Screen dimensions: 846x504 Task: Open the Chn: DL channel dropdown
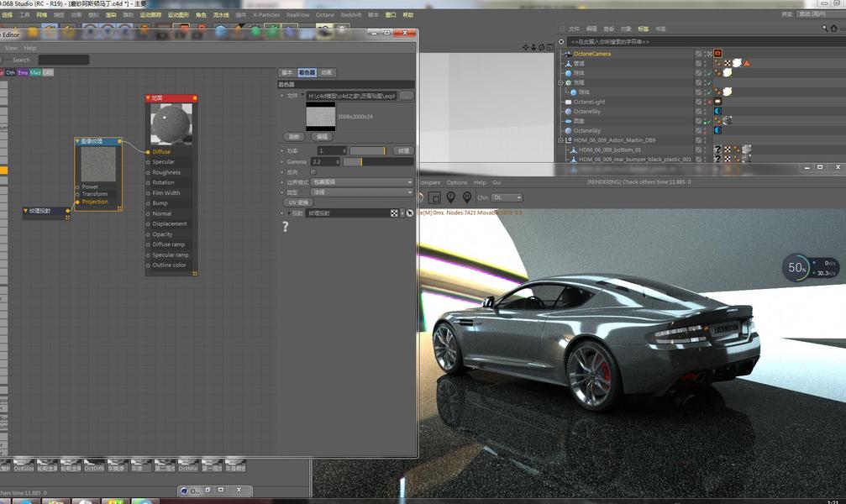(507, 198)
